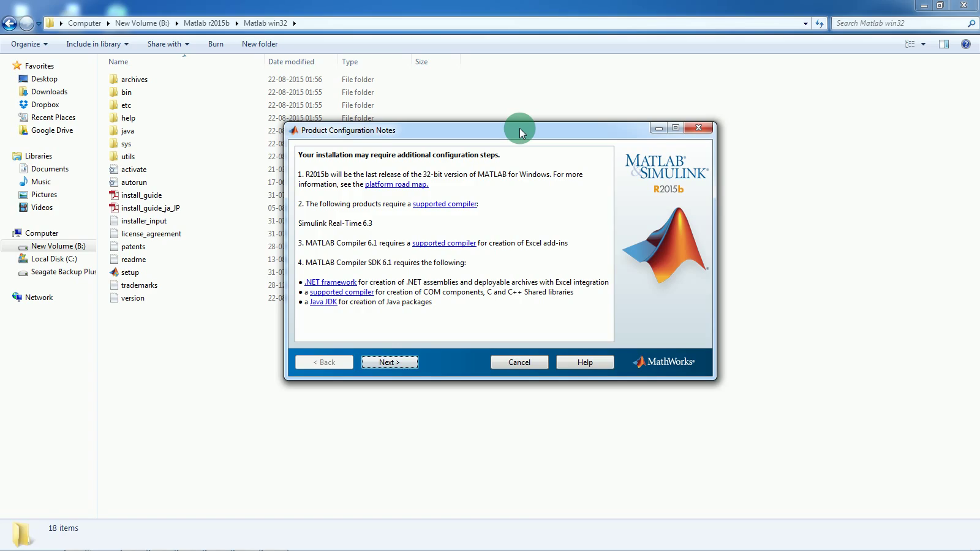Open Recent Places in Favorites

[x=53, y=118]
